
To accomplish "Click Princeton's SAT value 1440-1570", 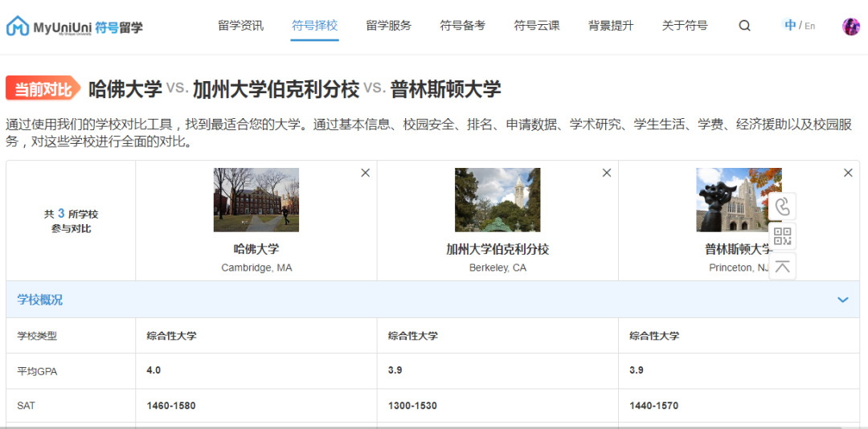I will [x=653, y=406].
